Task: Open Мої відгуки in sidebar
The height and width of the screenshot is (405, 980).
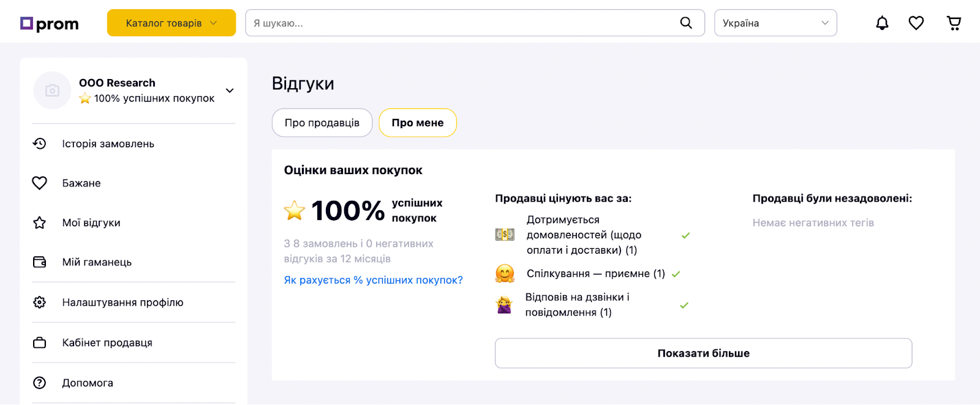Action: (x=91, y=223)
